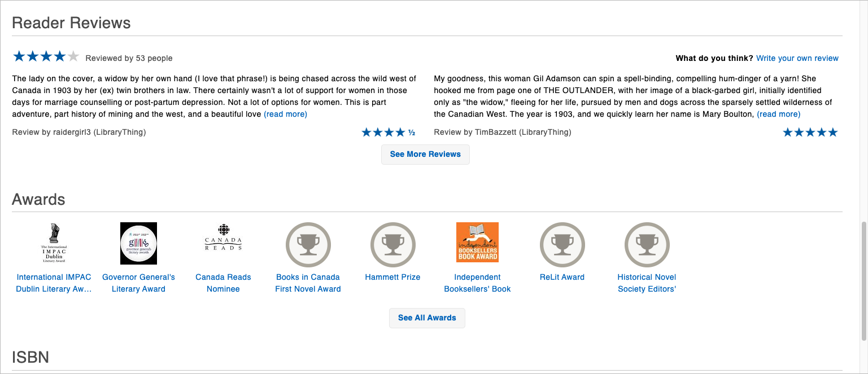Open the Hammett Prize link
Viewport: 868px width, 374px height.
pos(392,277)
